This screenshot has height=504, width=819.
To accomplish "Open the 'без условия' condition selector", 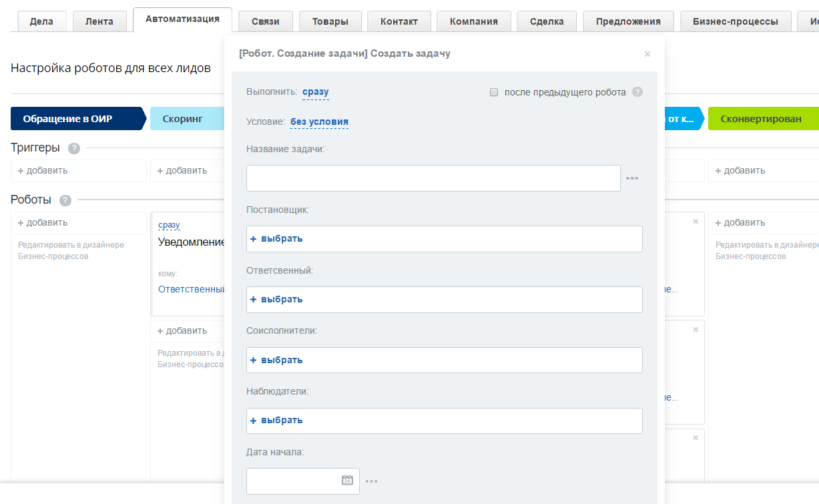I will tap(319, 122).
